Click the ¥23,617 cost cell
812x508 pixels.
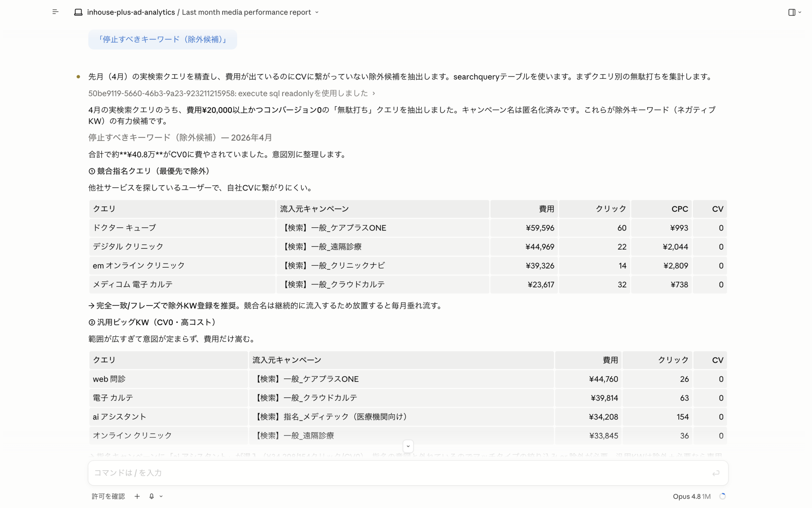(524, 284)
